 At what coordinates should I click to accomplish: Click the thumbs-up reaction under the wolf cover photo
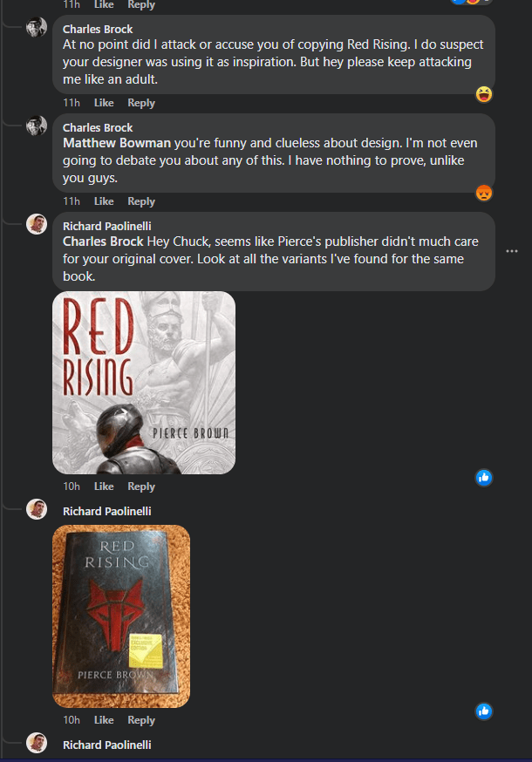tap(484, 711)
